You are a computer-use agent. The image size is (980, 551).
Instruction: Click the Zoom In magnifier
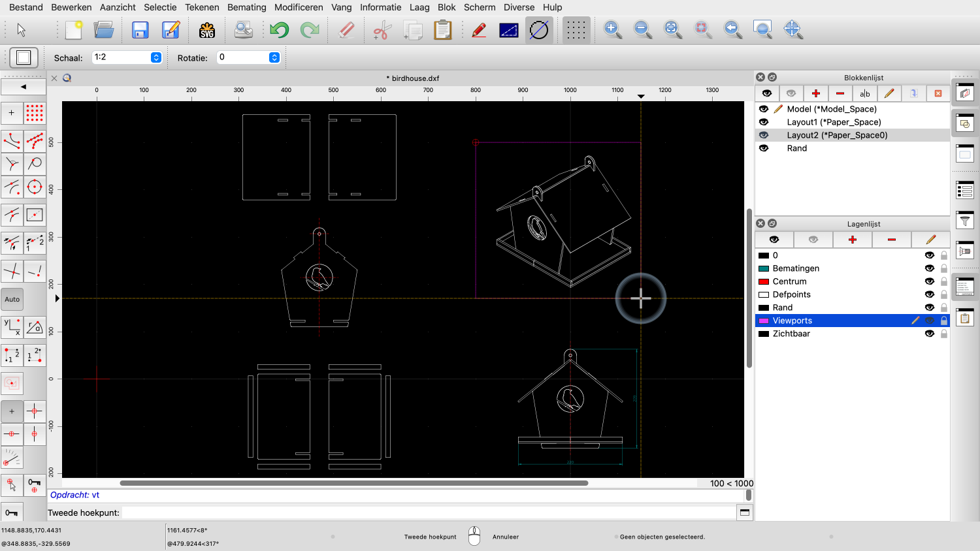(612, 30)
